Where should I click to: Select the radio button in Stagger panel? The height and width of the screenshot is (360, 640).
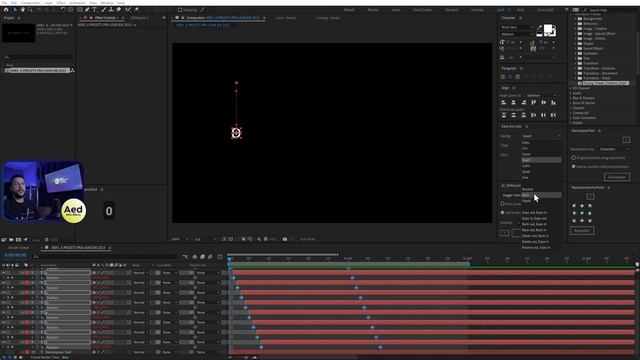click(502, 204)
